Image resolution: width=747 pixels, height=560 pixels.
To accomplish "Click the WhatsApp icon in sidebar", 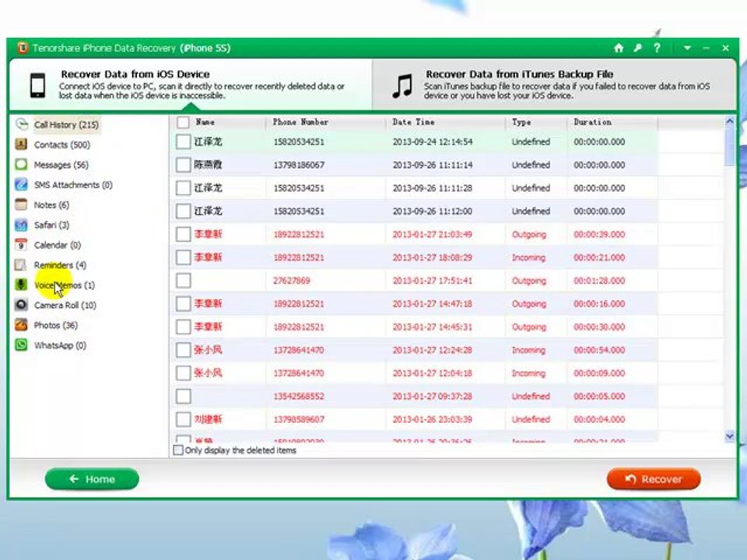I will coord(21,345).
